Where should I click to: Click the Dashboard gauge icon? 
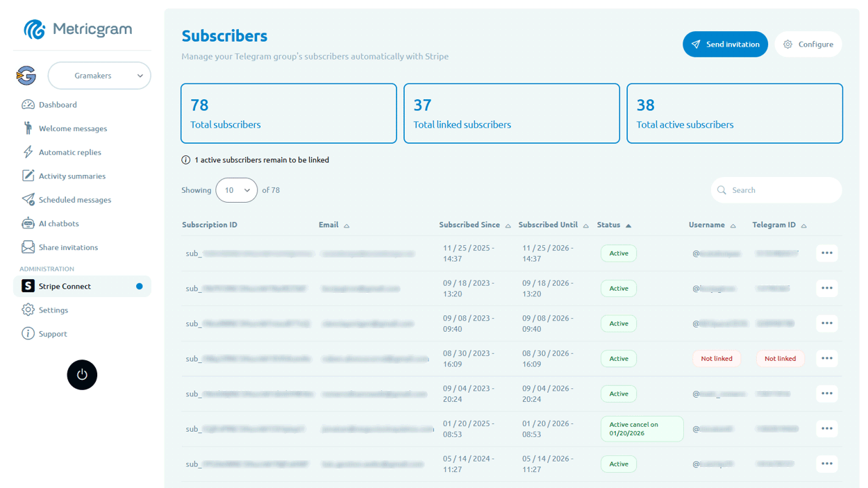28,105
